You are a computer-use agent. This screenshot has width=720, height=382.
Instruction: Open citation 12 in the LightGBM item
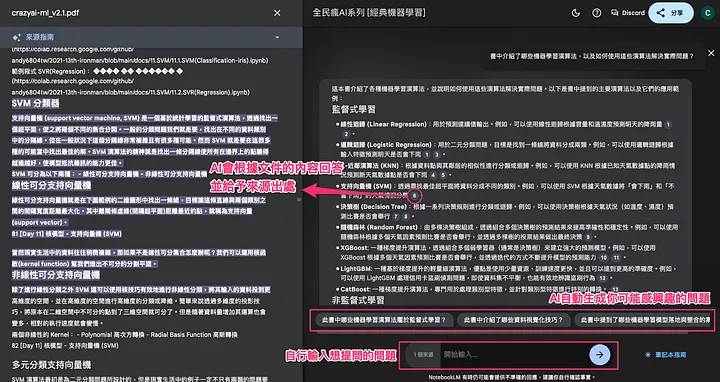[602, 278]
